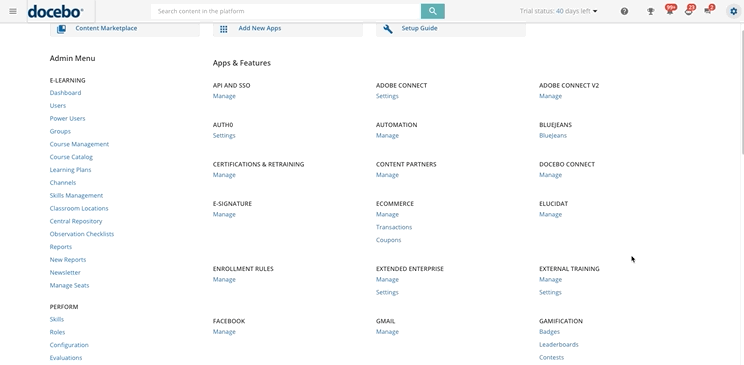This screenshot has height=365, width=744.
Task: Open Reports link
Action: (x=61, y=246)
